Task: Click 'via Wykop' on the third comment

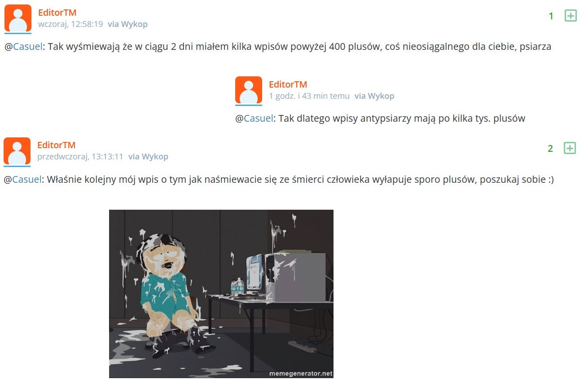Action: pos(148,157)
